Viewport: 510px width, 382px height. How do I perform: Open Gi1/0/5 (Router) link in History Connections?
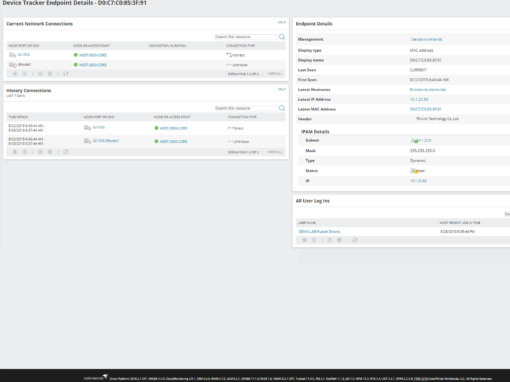[106, 141]
